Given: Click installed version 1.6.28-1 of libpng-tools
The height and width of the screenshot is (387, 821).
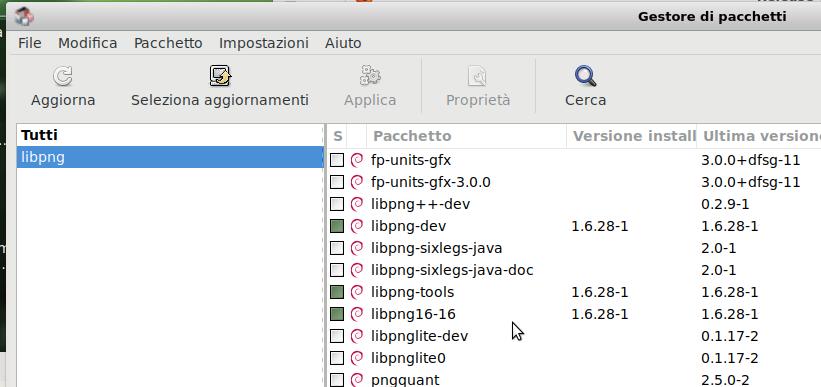Looking at the screenshot, I should pyautogui.click(x=600, y=292).
